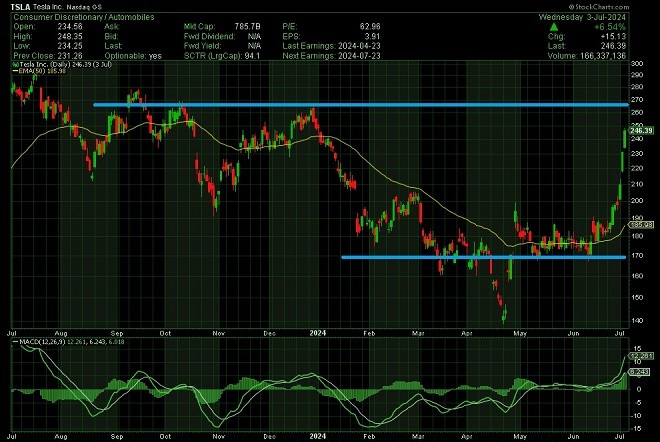Click Feb label under the MACD panel

(x=369, y=437)
